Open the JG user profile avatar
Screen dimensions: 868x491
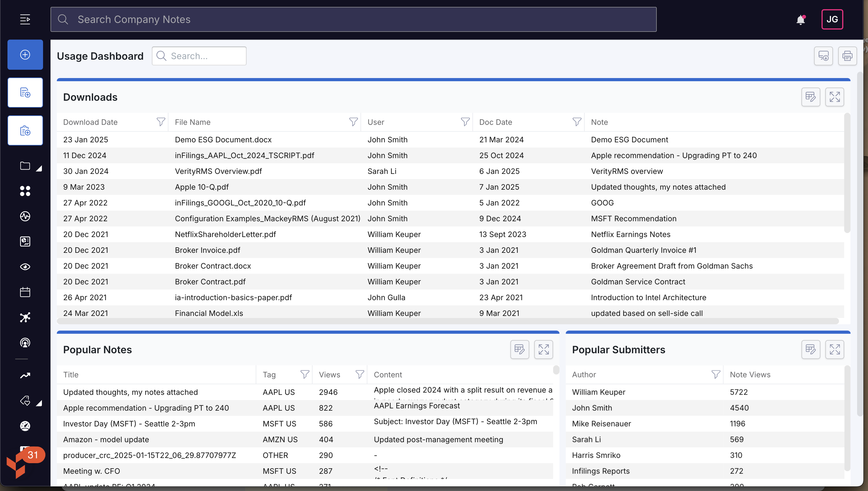click(832, 19)
